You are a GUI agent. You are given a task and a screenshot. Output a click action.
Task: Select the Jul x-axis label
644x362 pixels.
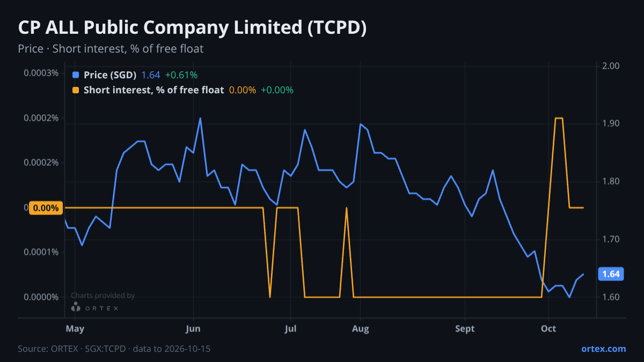(290, 329)
